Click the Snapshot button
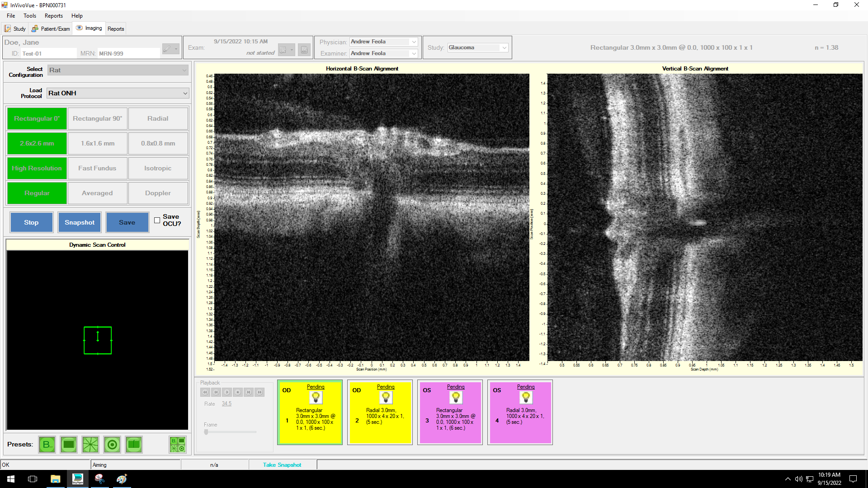The image size is (868, 488). pos(80,222)
